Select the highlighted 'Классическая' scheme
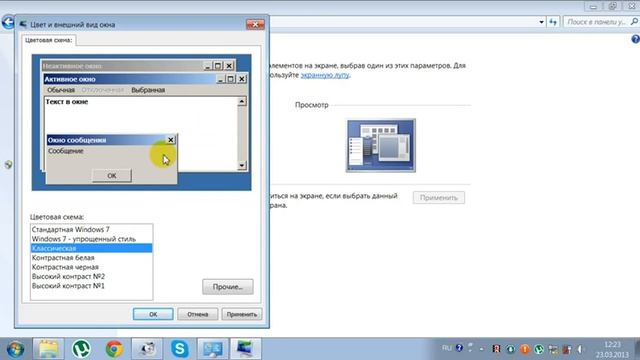The image size is (640, 360). coord(91,248)
